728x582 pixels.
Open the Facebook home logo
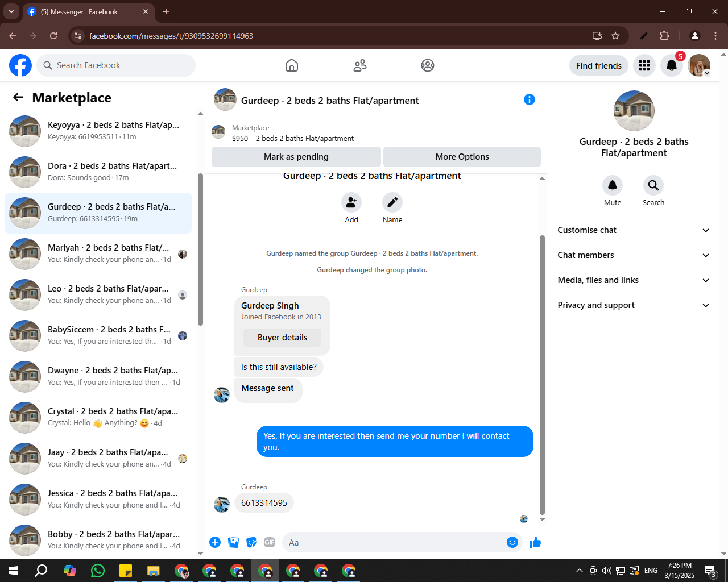(x=20, y=65)
